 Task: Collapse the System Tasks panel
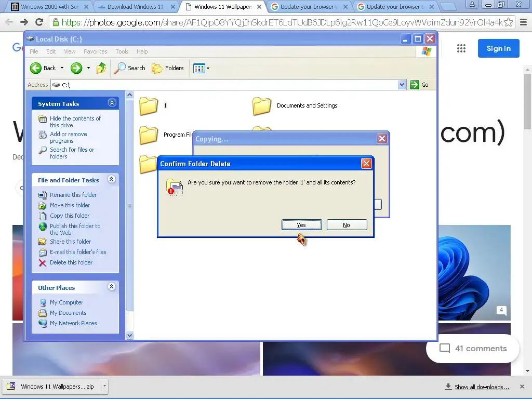112,103
